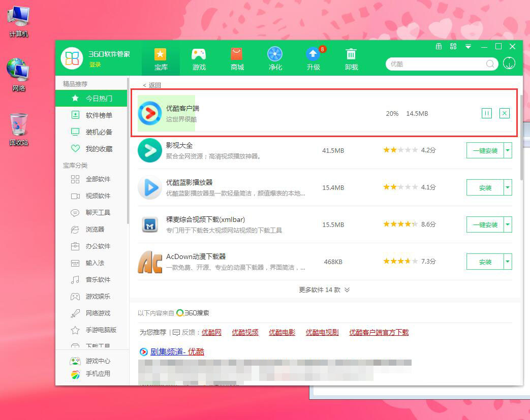
Task: Pause the 优酷客户端 download
Action: [x=487, y=113]
